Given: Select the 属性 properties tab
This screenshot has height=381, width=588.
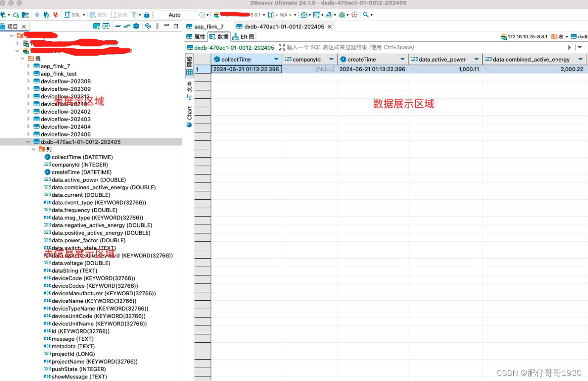Looking at the screenshot, I should point(196,37).
